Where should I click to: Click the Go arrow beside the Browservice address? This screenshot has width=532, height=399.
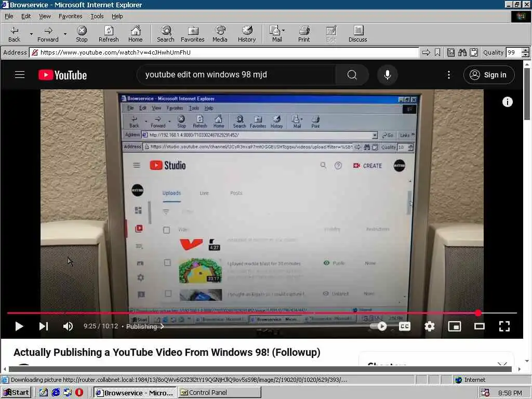point(426,52)
